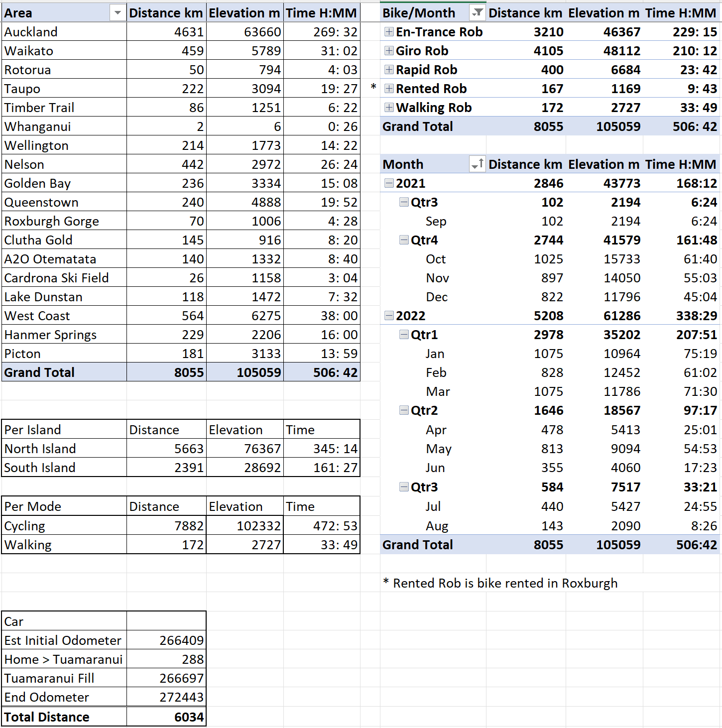Open the Month sort dropdown button

tap(477, 164)
